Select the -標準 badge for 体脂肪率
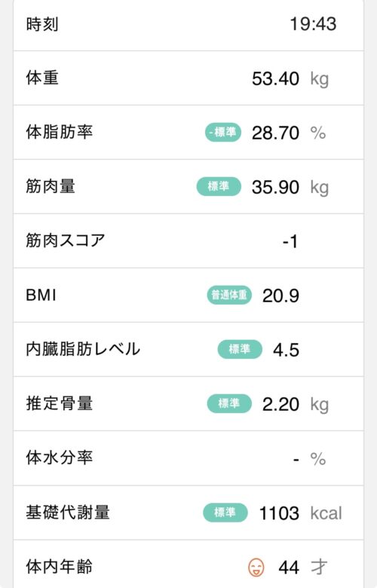The width and height of the screenshot is (377, 588). (223, 133)
